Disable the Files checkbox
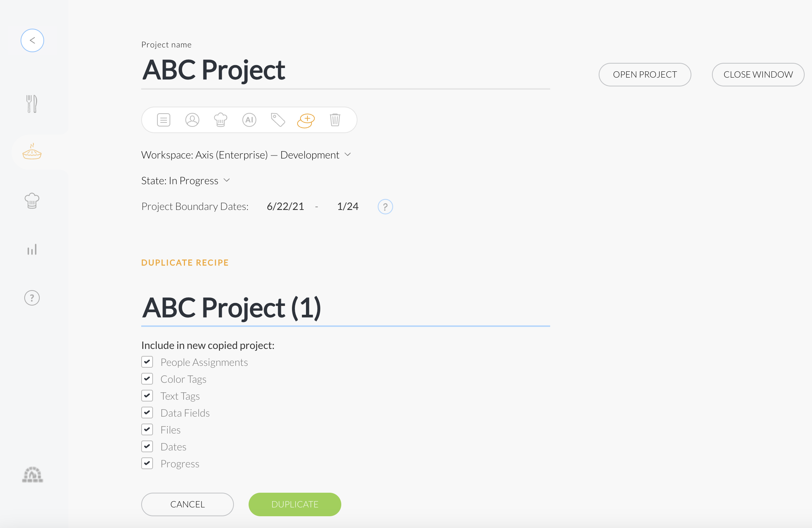This screenshot has width=812, height=528. click(147, 429)
